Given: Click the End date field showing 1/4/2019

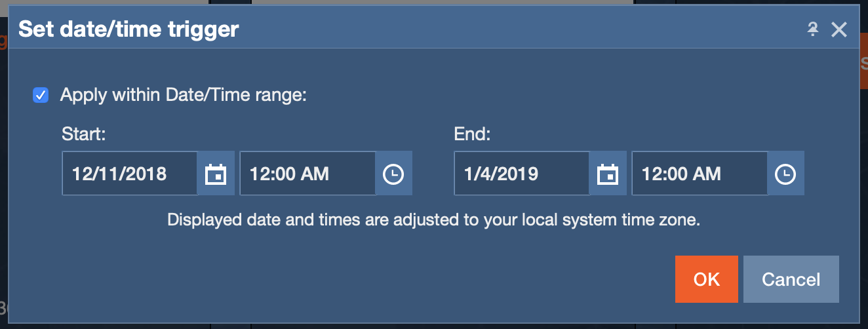Looking at the screenshot, I should click(521, 174).
